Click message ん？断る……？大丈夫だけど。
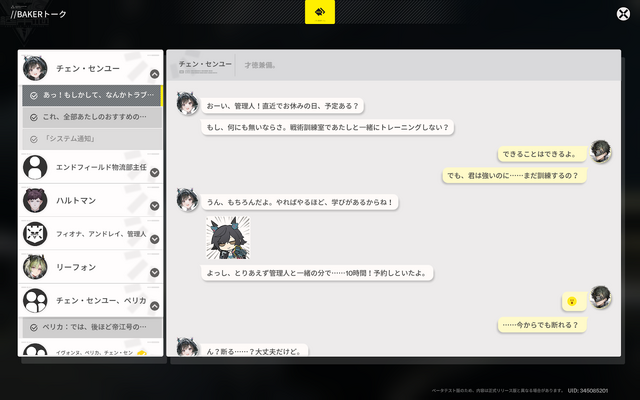Screen dimensions: 640x400 click(x=254, y=351)
